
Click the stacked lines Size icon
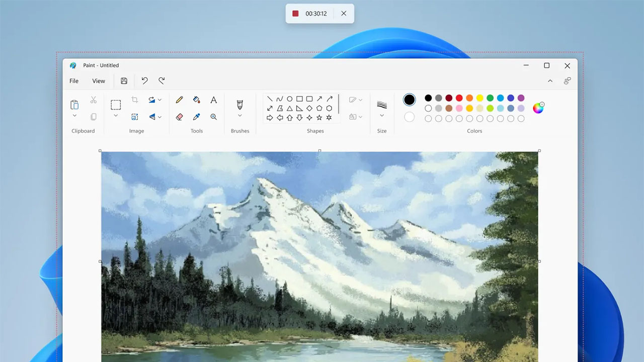click(x=382, y=105)
